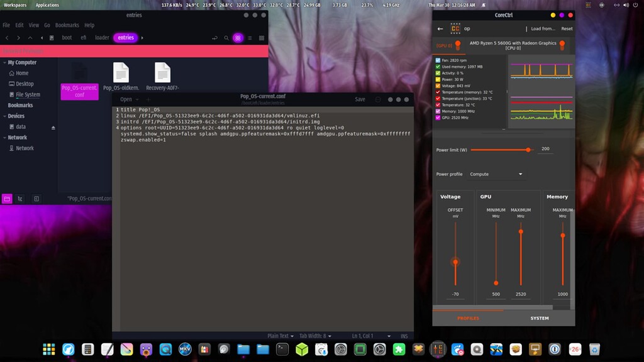Toggle the GPU 2520 MHz graph checkbox

(438, 118)
